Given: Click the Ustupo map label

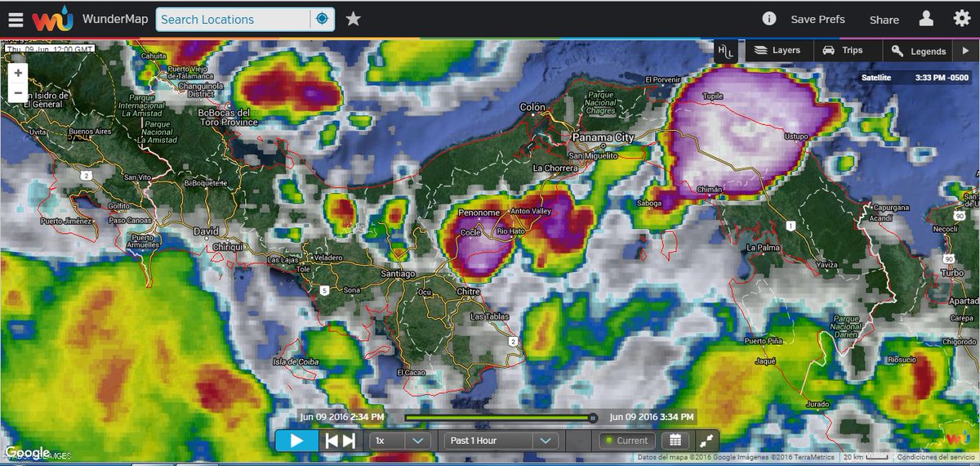Looking at the screenshot, I should pos(795,136).
